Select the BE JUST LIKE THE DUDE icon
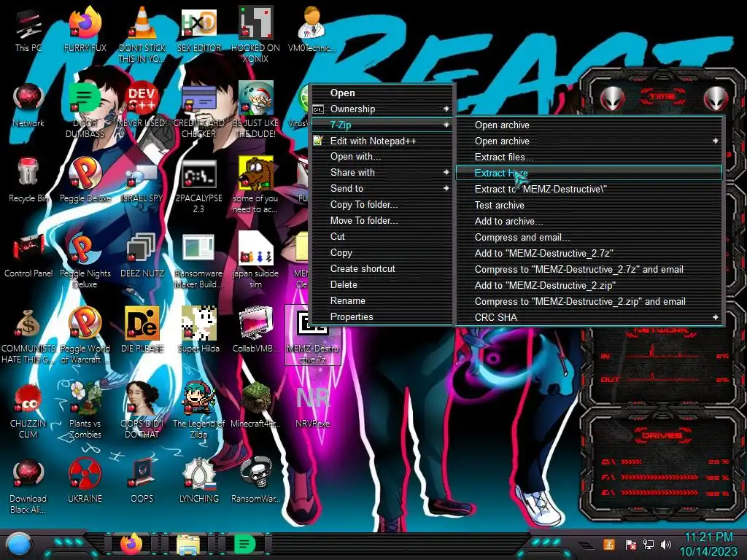The height and width of the screenshot is (560, 747). [256, 110]
